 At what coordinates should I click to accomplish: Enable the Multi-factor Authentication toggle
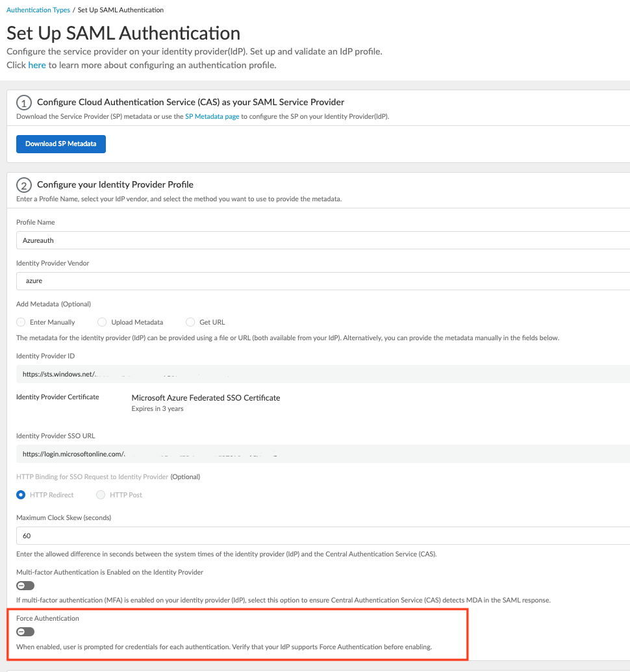click(x=25, y=586)
